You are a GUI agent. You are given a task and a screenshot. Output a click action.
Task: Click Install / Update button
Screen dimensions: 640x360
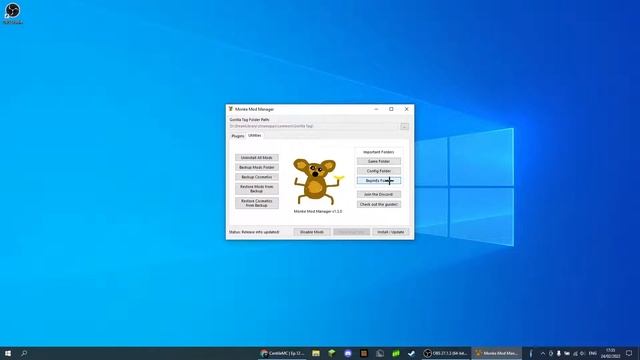pyautogui.click(x=391, y=232)
